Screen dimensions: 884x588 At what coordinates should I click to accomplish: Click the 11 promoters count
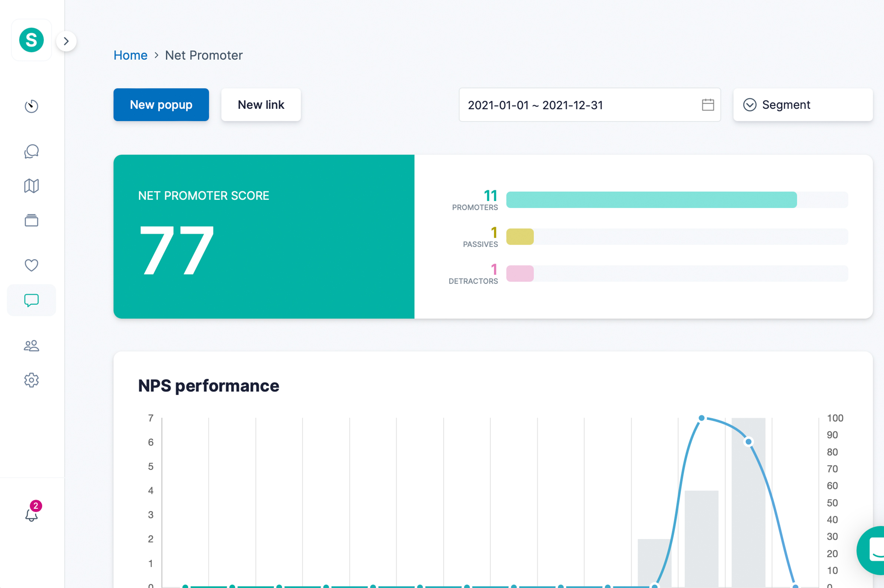pyautogui.click(x=491, y=196)
